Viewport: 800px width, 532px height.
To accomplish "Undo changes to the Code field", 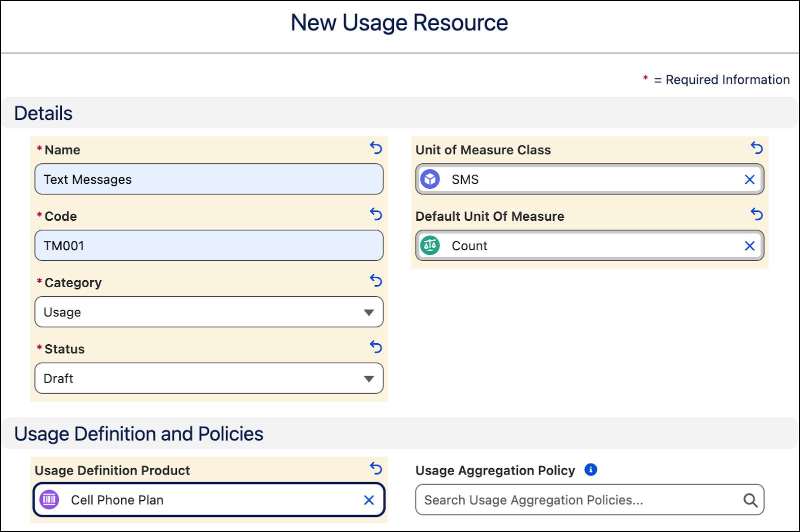I will 376,214.
